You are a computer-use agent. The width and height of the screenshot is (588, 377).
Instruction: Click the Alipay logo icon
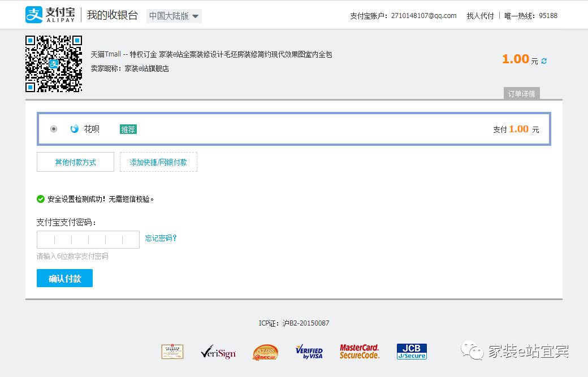34,15
